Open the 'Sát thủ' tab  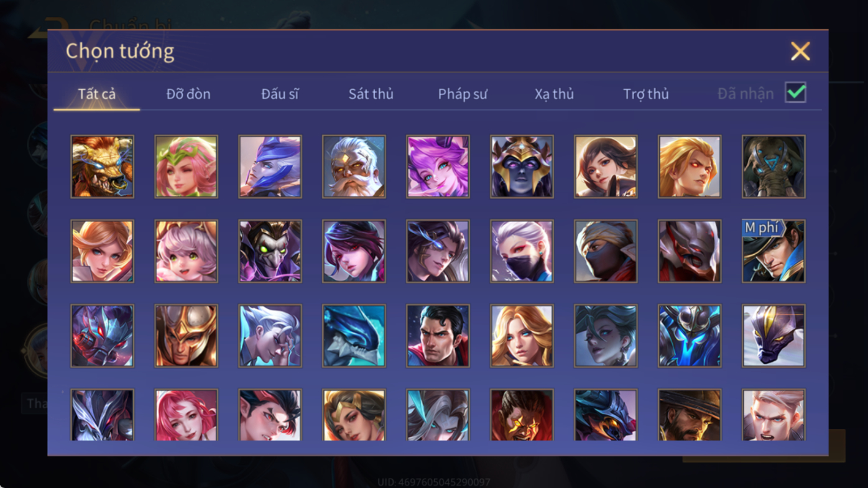371,94
